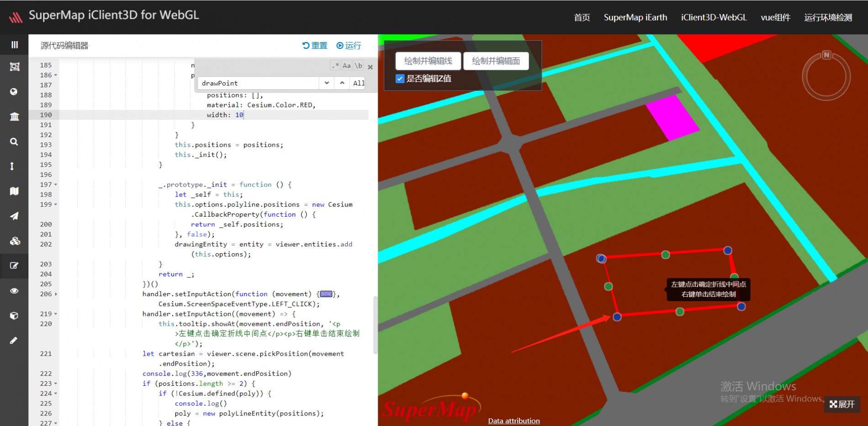
Task: Jump to previous drawPoint search match
Action: pos(342,83)
